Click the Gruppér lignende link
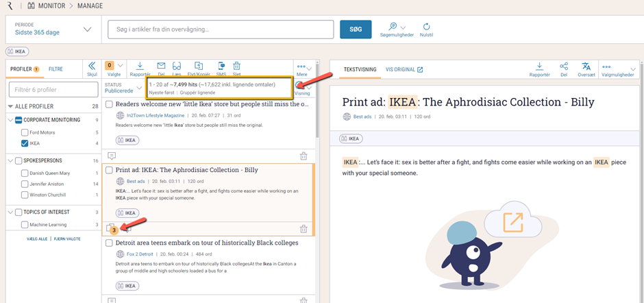The width and height of the screenshot is (644, 303). pos(197,93)
